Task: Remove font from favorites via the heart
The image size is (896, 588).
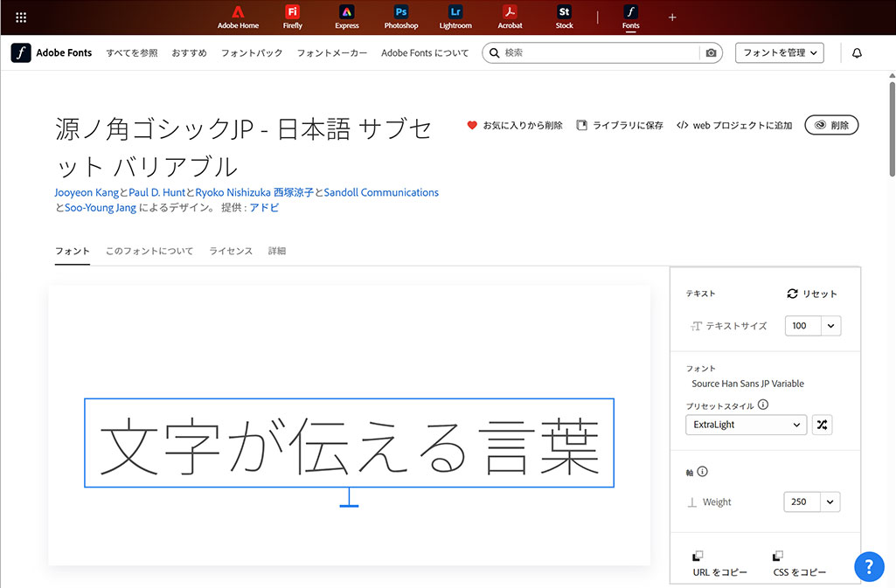Action: (x=472, y=126)
